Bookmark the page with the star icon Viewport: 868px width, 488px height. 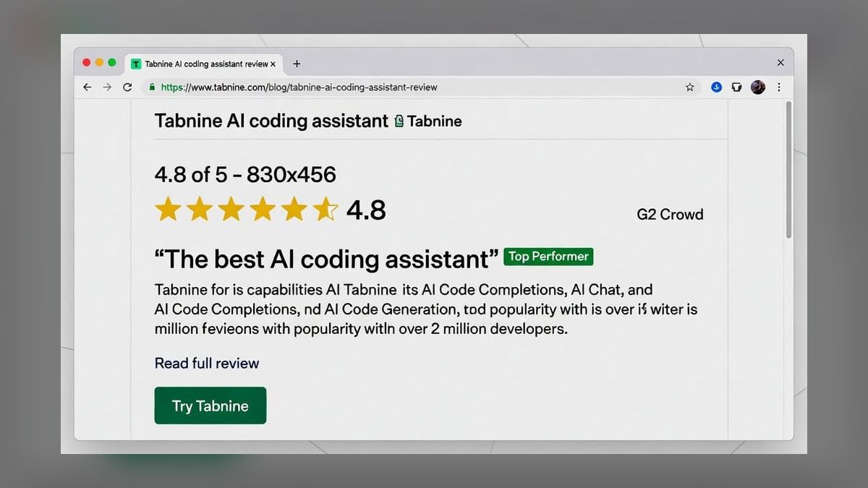[690, 87]
